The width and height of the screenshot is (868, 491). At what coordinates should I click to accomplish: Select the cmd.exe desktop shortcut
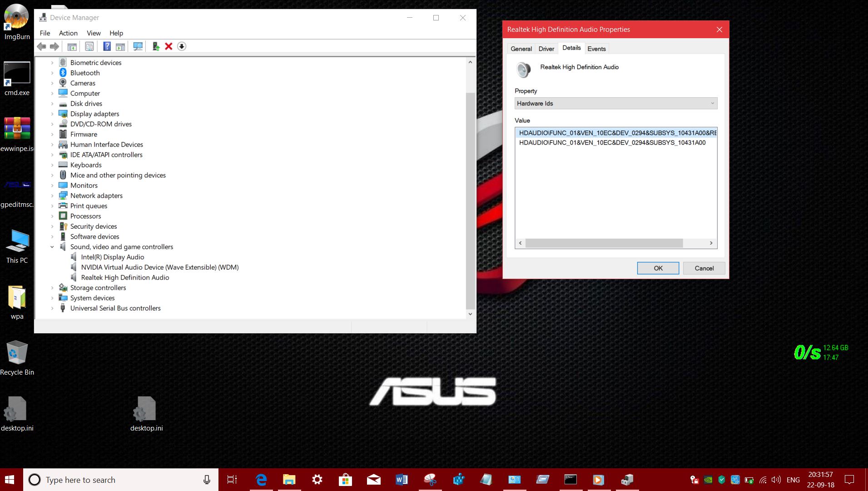pyautogui.click(x=17, y=79)
